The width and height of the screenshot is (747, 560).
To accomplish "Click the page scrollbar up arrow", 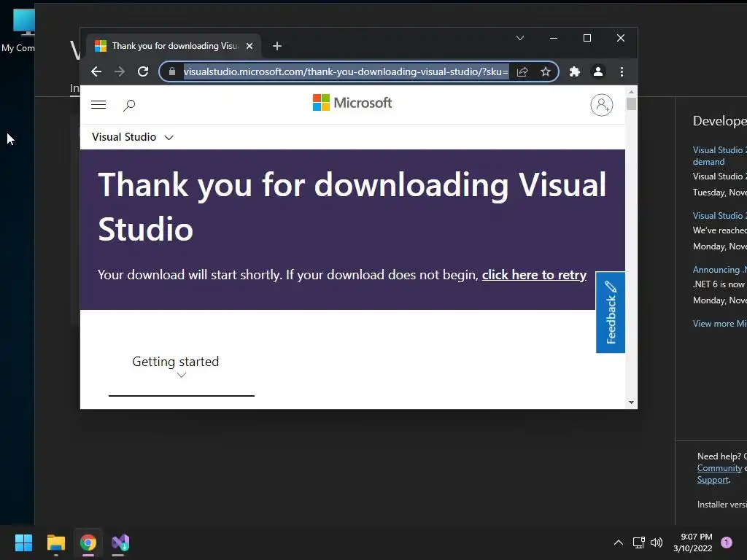I will 631,91.
